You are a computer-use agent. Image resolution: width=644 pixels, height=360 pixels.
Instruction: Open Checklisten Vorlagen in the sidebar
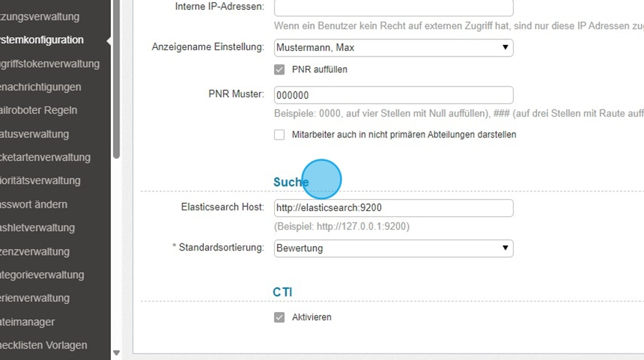44,345
